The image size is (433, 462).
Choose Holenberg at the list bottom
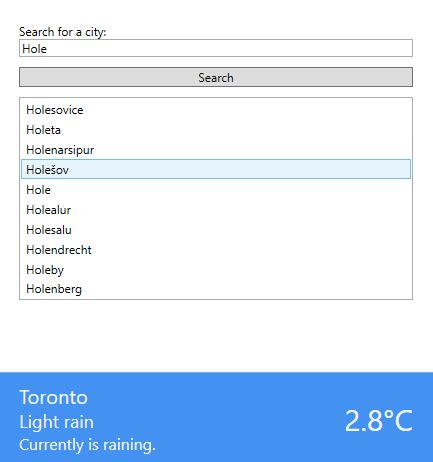[x=216, y=289]
